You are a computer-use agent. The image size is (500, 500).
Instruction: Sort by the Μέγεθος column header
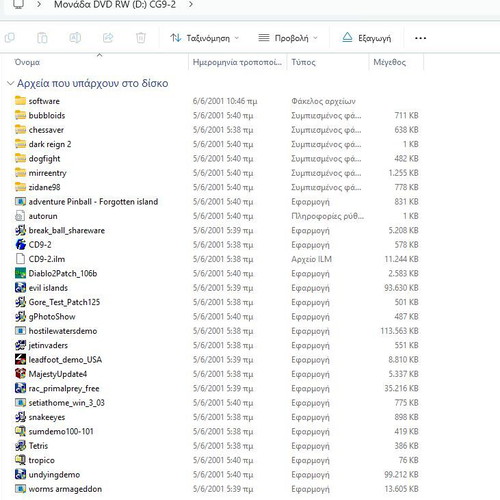coord(389,62)
